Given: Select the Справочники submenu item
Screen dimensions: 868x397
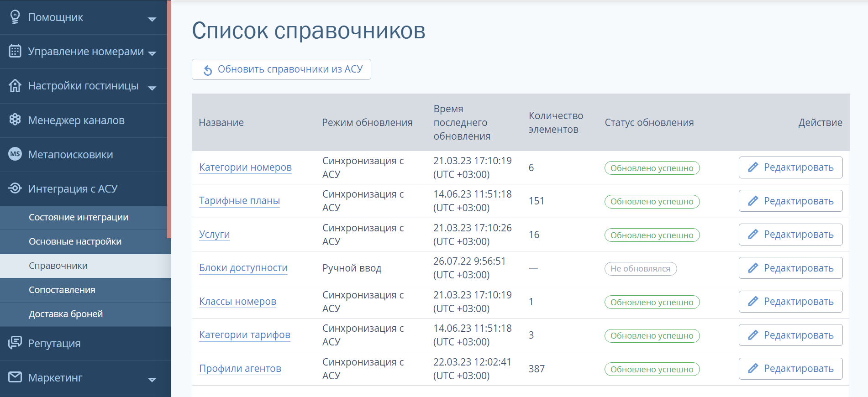Looking at the screenshot, I should (85, 266).
